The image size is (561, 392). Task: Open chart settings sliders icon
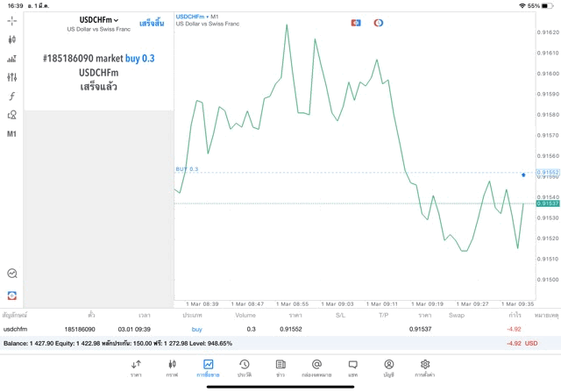pos(12,78)
